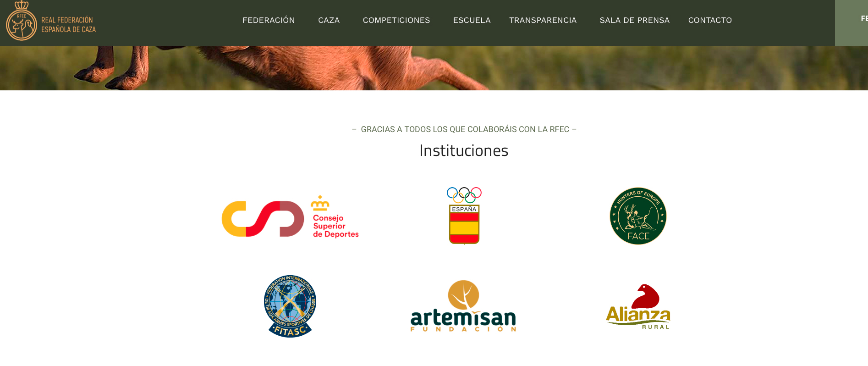Open the CAZA menu item
The height and width of the screenshot is (366, 868).
click(x=329, y=21)
